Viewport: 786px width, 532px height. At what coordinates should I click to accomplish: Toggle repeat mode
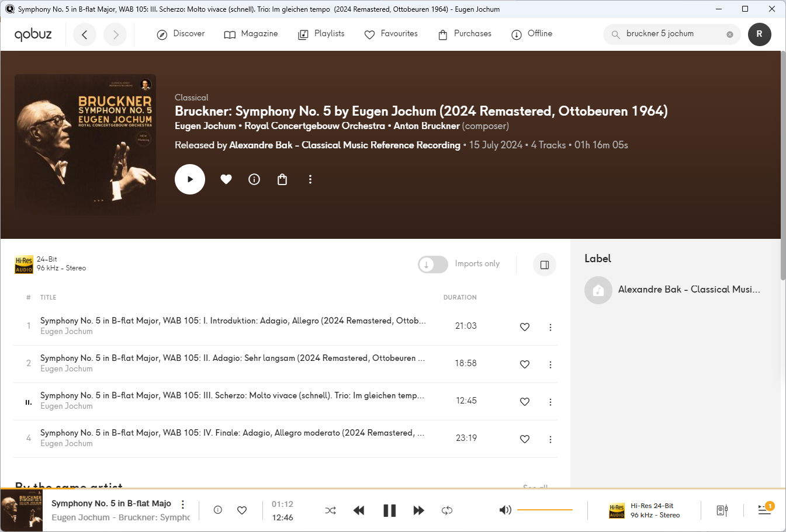coord(447,510)
